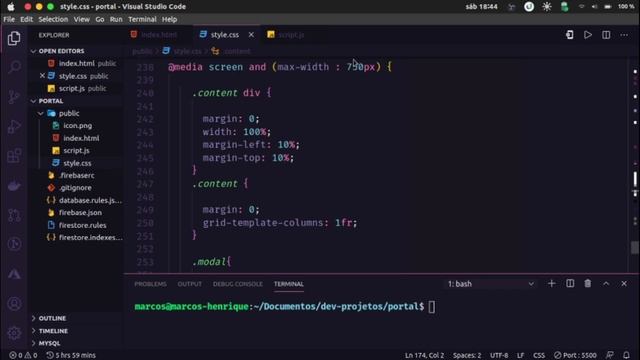Open the Apple menu in the top bar
The height and width of the screenshot is (360, 640).
(11, 7)
